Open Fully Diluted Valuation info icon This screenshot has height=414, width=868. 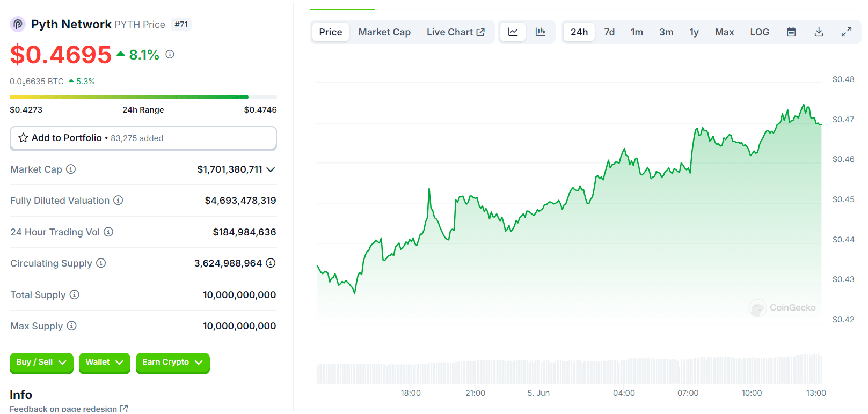coord(118,200)
